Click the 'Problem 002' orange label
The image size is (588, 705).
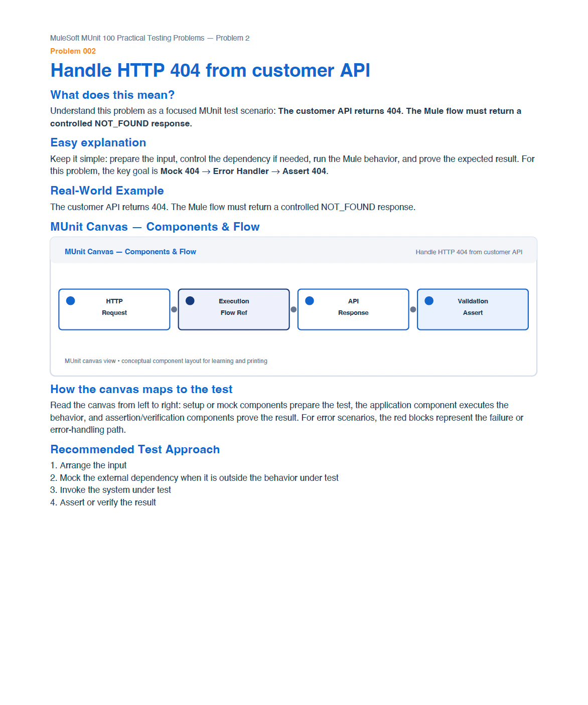tap(73, 51)
